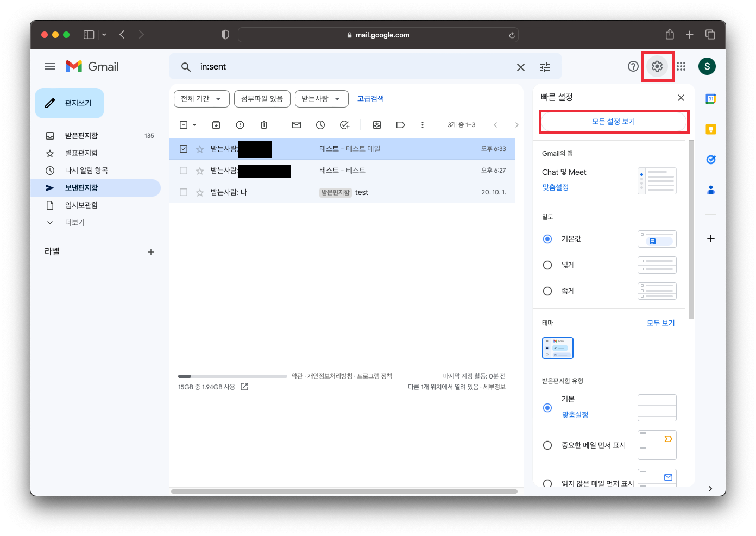756x536 pixels.
Task: Select 중요한 메일 먼저 표시 inbox type
Action: (547, 445)
